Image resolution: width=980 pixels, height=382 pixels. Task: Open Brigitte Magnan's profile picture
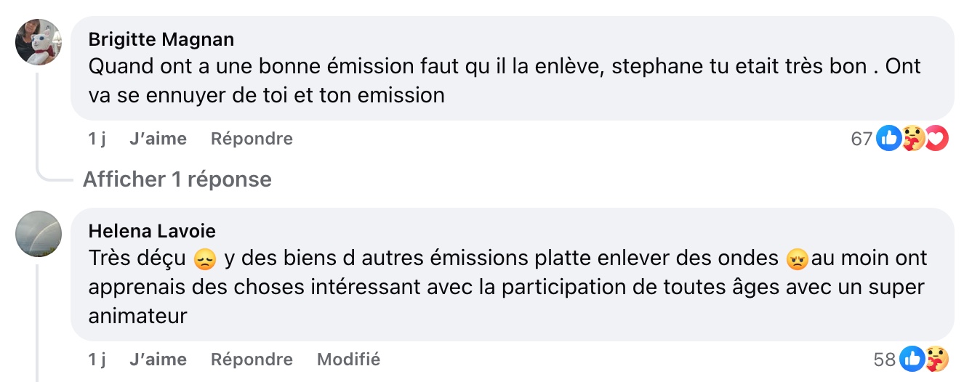point(39,42)
